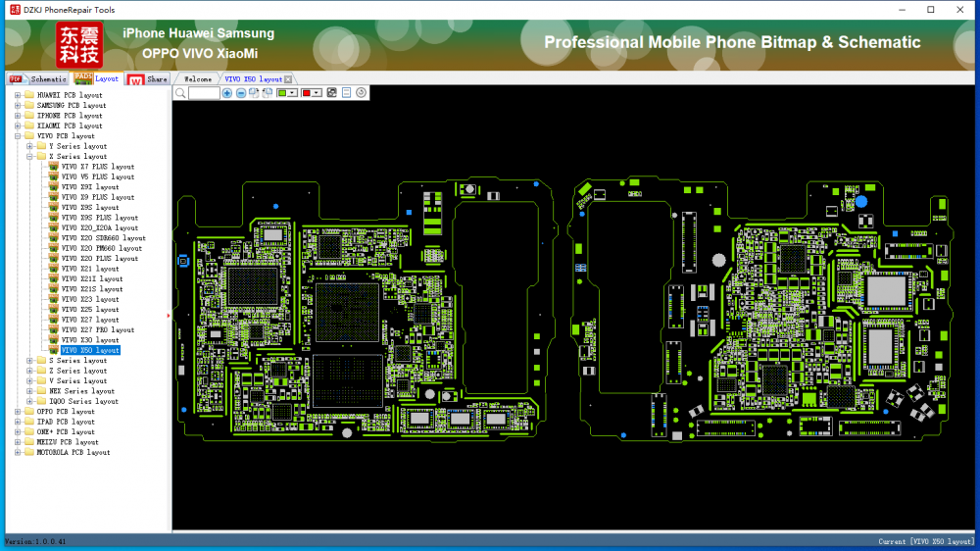Collapse the X Series layout folder
The width and height of the screenshot is (980, 551).
pyautogui.click(x=41, y=157)
